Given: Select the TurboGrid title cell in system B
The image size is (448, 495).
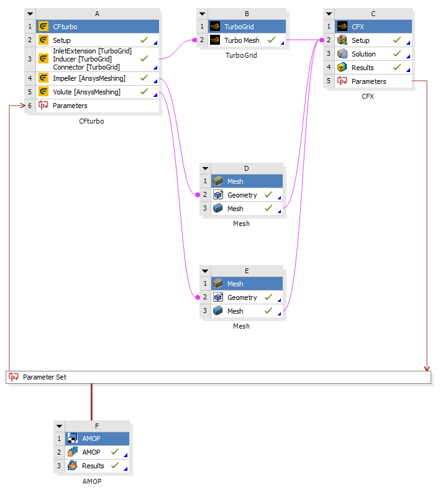Looking at the screenshot, I should point(247,27).
